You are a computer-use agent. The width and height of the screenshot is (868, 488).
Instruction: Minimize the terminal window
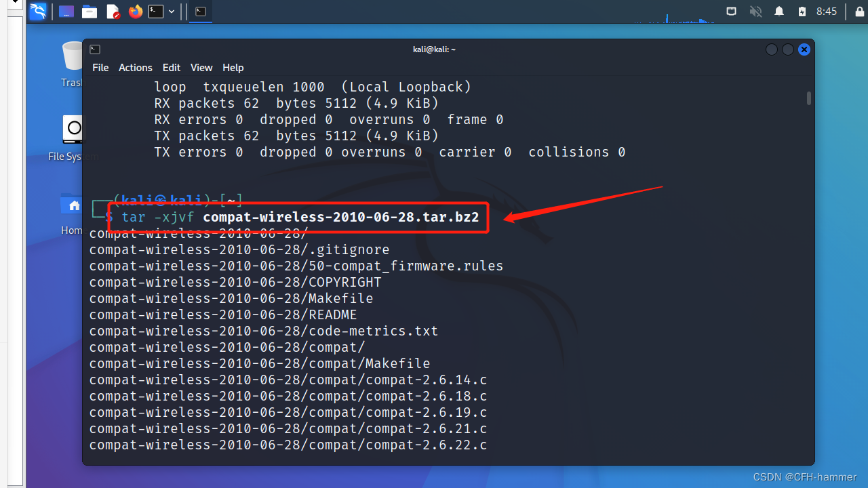(772, 49)
